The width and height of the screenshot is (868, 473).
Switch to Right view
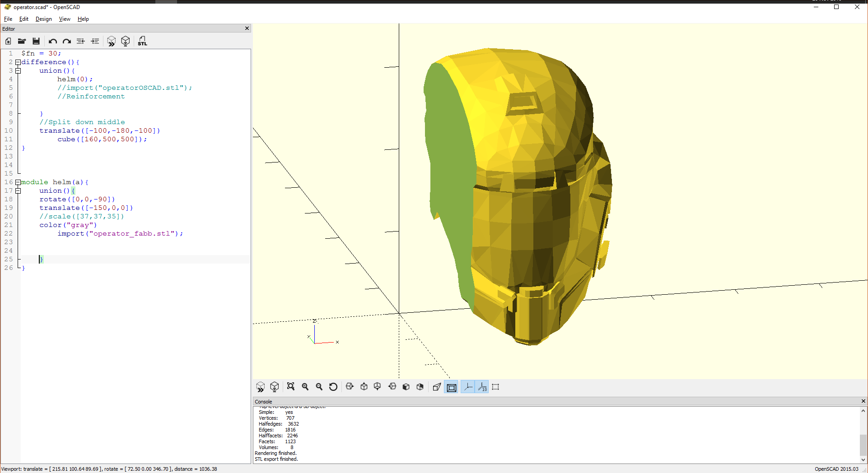tap(350, 387)
